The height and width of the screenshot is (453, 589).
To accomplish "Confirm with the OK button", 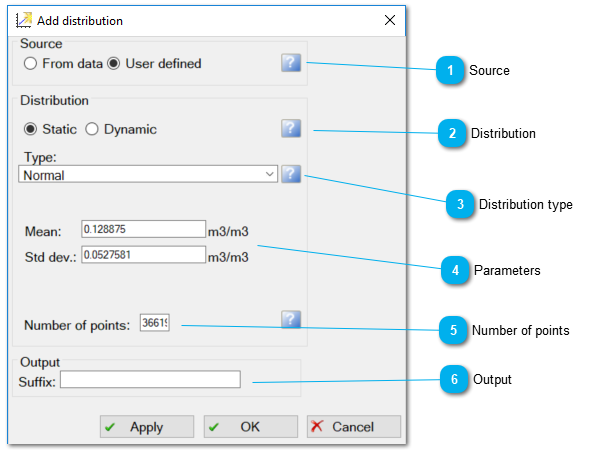I will pos(251,427).
